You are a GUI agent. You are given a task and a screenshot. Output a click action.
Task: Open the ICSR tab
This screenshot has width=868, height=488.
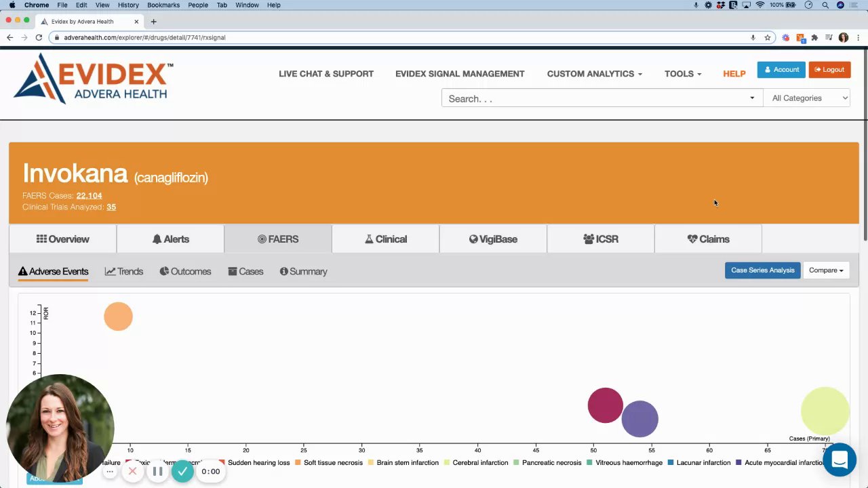(601, 239)
